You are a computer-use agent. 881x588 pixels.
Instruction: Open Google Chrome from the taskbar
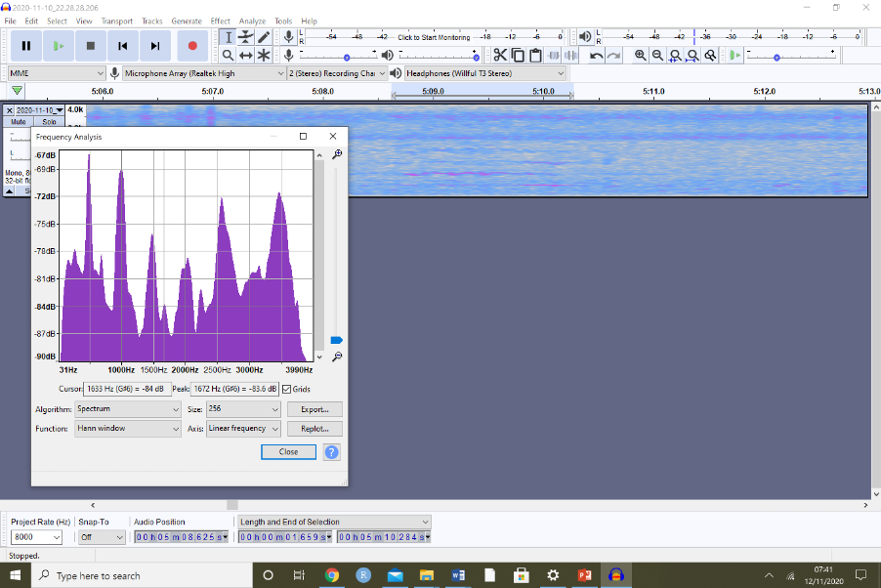331,575
